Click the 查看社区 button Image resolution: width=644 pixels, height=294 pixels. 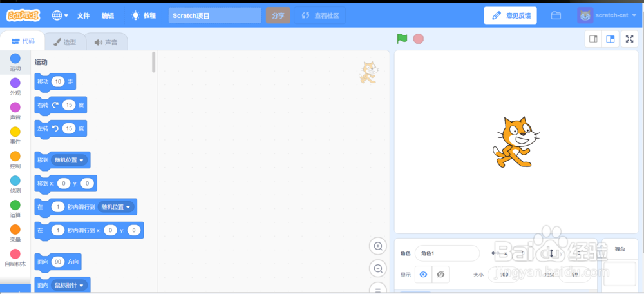click(320, 15)
